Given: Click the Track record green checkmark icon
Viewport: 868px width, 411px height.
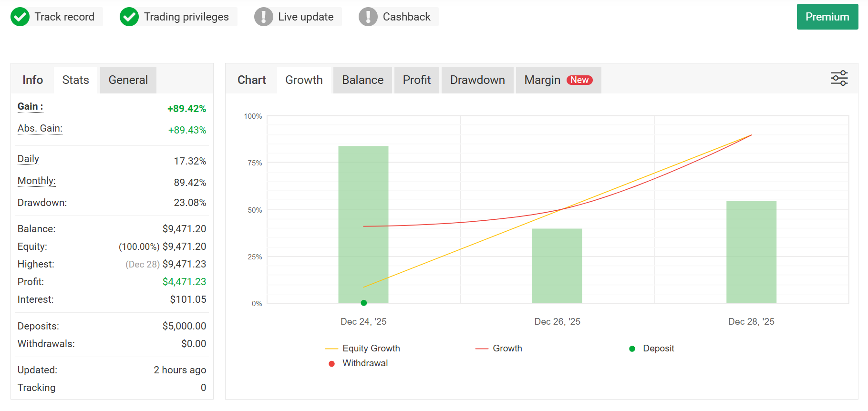Looking at the screenshot, I should point(20,17).
